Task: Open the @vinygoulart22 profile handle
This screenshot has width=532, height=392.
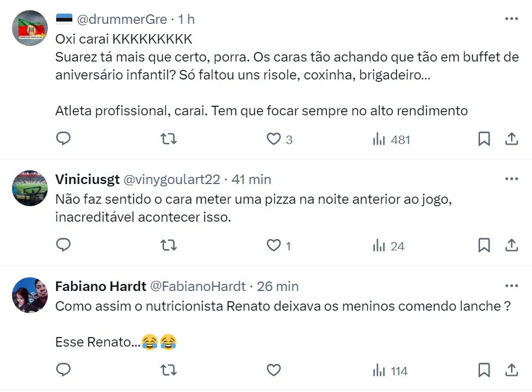Action: (172, 179)
